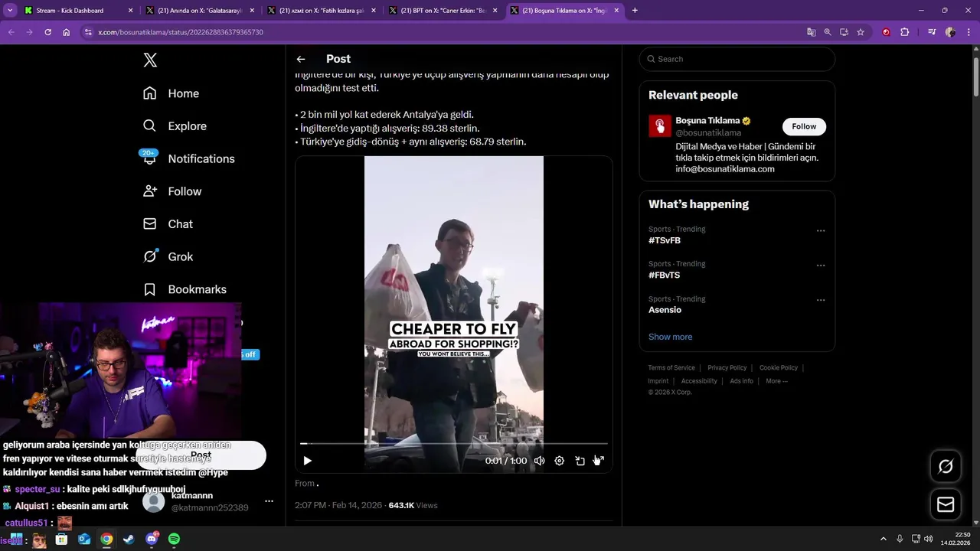The width and height of the screenshot is (980, 551).
Task: Open Accessibility footer link
Action: pos(699,381)
